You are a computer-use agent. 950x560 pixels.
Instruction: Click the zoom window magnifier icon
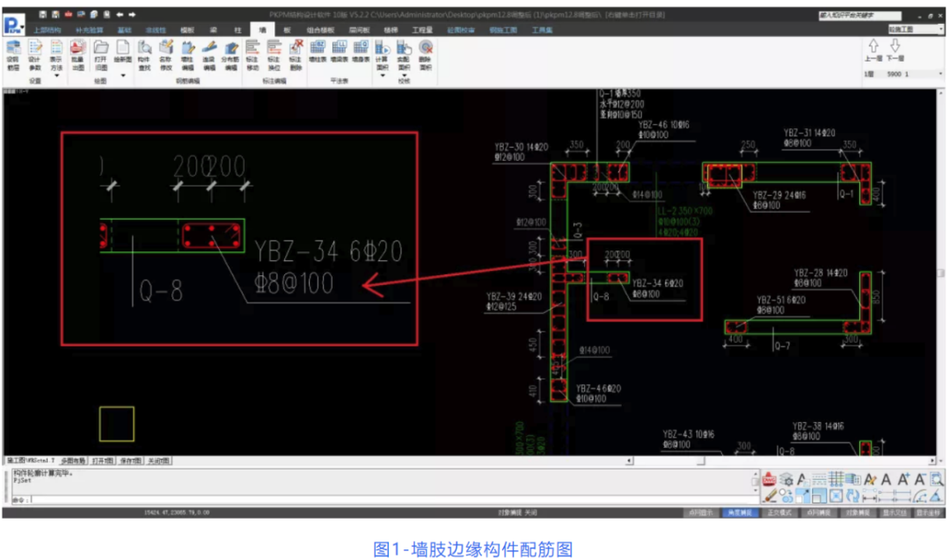[937, 479]
